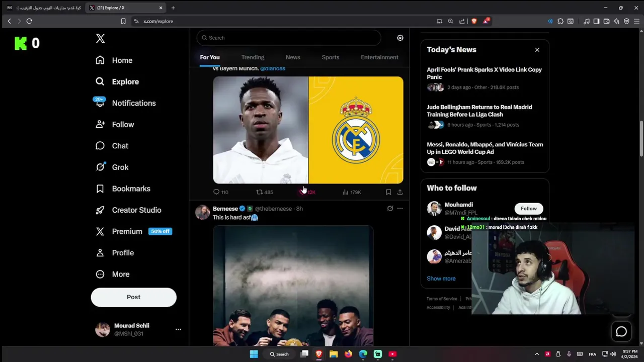Viewport: 644px width, 362px height.
Task: Click Show more in Who to follow
Action: click(x=441, y=279)
